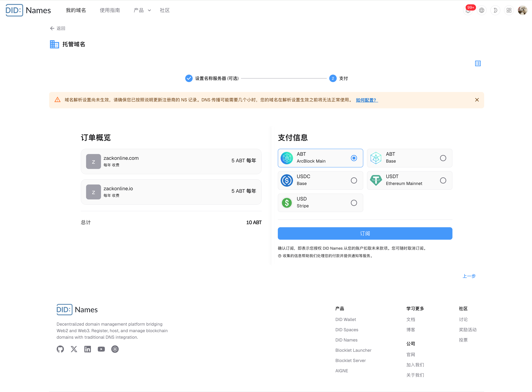Expand the 产品 dropdown menu
The image size is (532, 392).
pyautogui.click(x=142, y=10)
